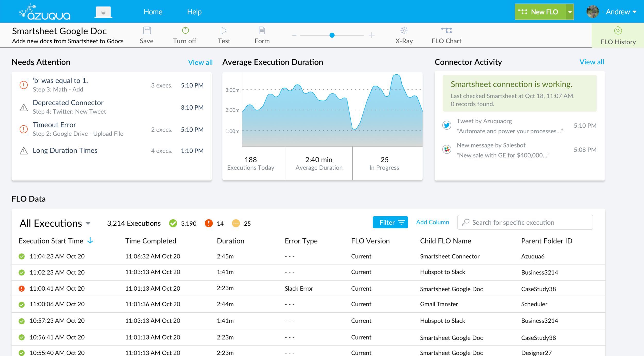644x356 pixels.
Task: Click warning triangle for Deprecated Connector
Action: point(24,108)
